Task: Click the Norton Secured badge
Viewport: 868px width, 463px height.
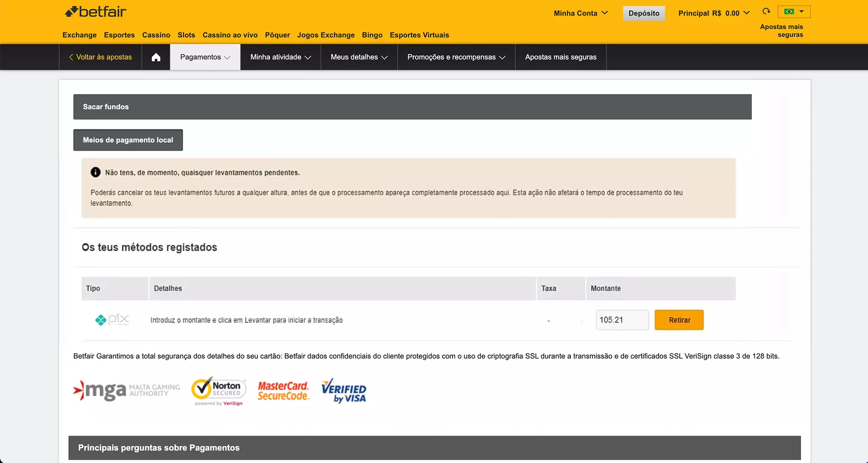Action: click(x=219, y=391)
